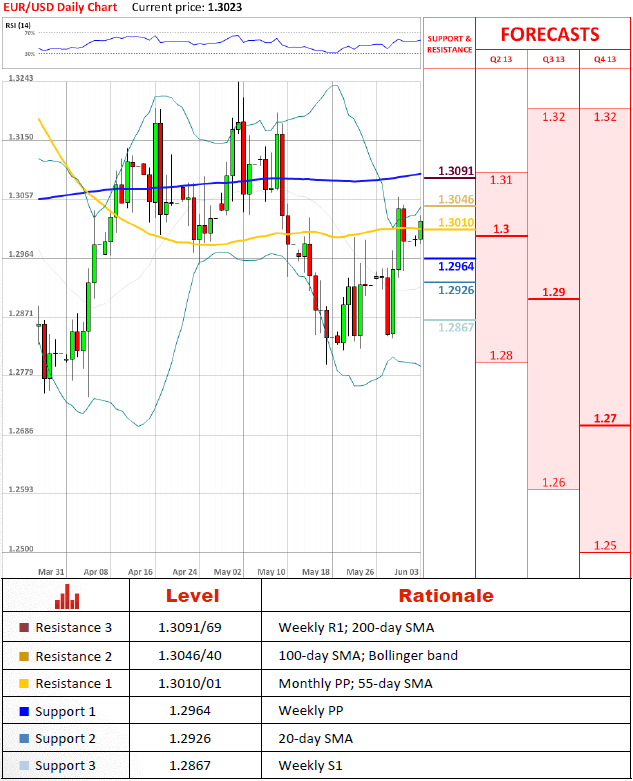Click the 1.3091/69 level cell
The width and height of the screenshot is (633, 781).
[x=190, y=628]
